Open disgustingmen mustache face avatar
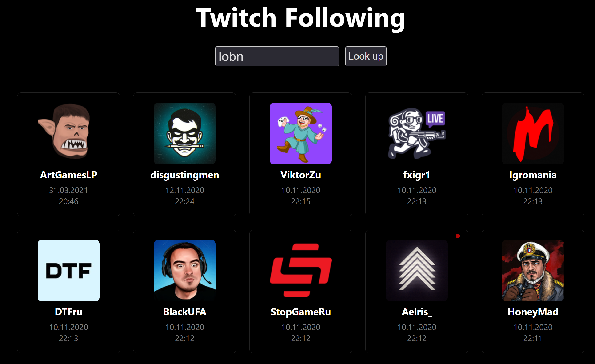The width and height of the screenshot is (595, 364). coord(184,133)
